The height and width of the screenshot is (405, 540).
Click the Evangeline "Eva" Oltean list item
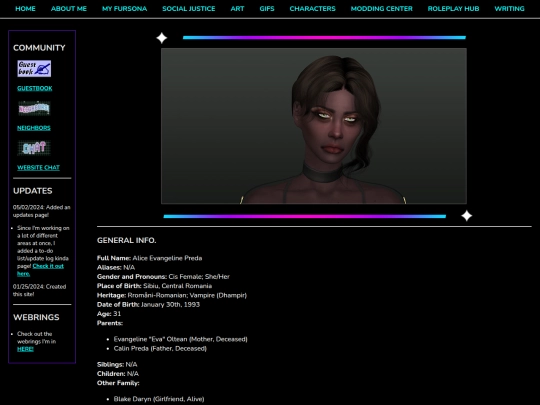point(180,339)
